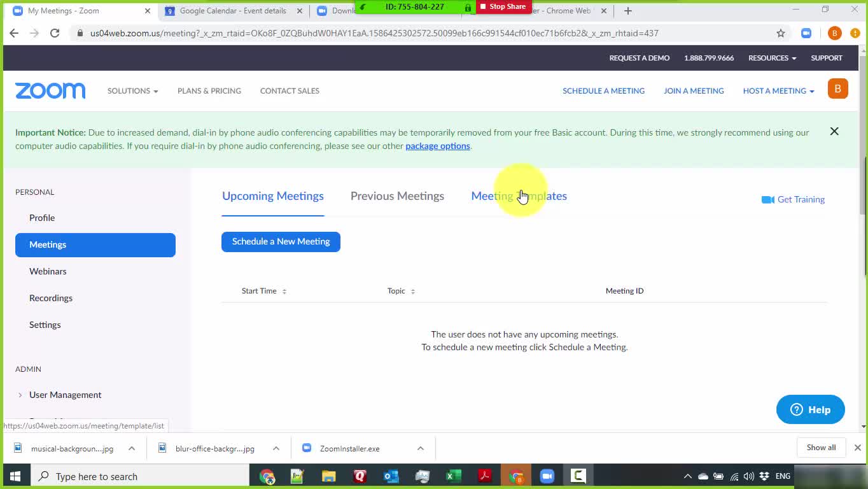This screenshot has width=868, height=489.
Task: Open the Zoom app in the taskbar
Action: point(547,476)
